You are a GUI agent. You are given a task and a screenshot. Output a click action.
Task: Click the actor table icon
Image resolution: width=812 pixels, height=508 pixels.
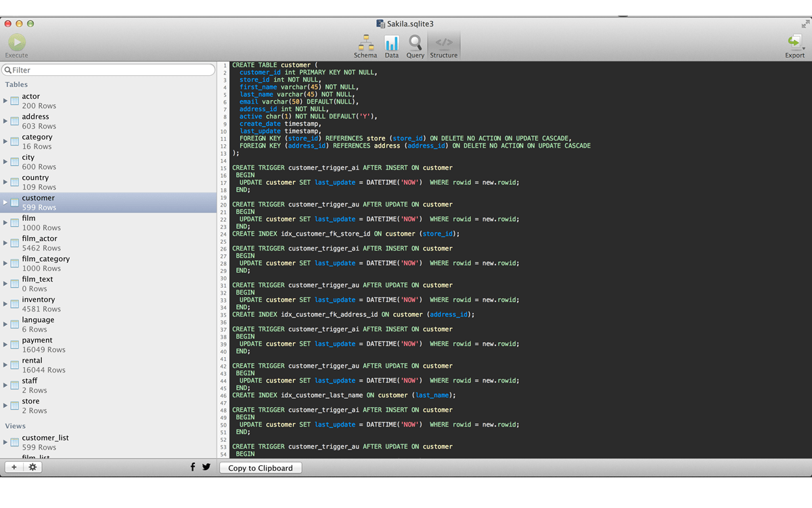point(15,101)
